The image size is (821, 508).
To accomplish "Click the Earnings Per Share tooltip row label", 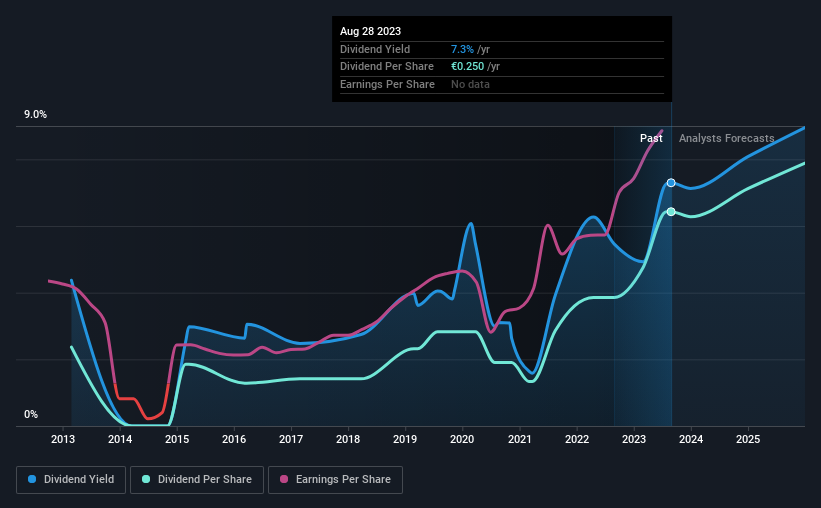I will 387,84.
